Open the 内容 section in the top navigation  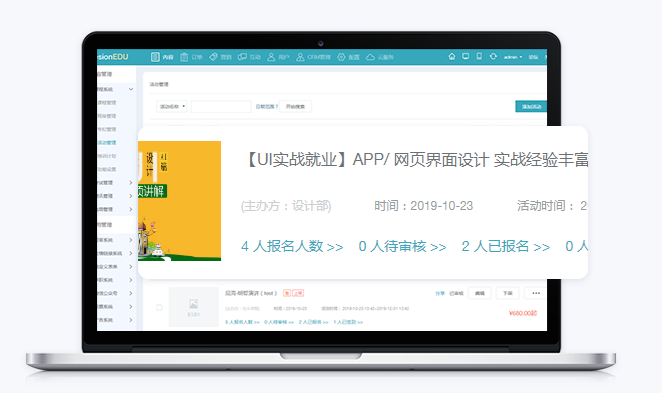coord(162,57)
